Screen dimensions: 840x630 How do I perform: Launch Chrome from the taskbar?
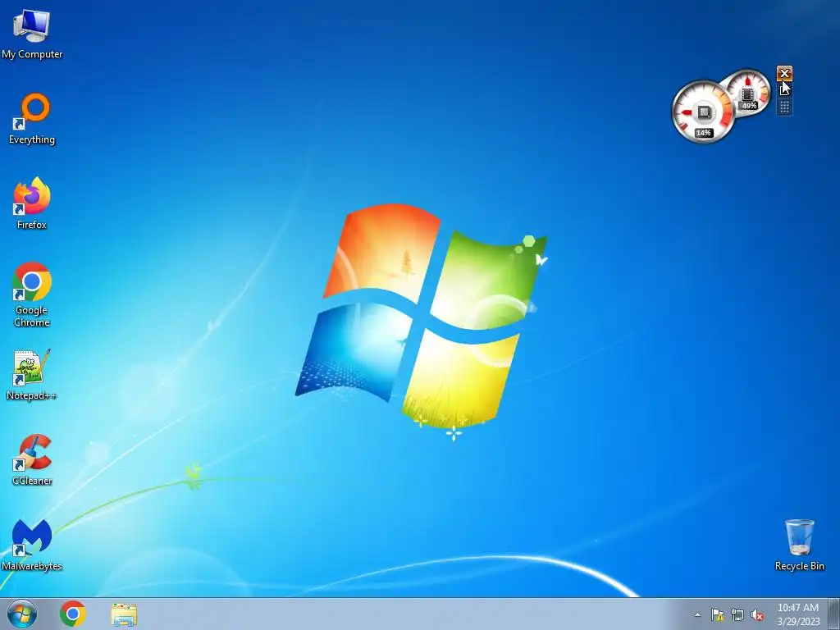[x=73, y=614]
